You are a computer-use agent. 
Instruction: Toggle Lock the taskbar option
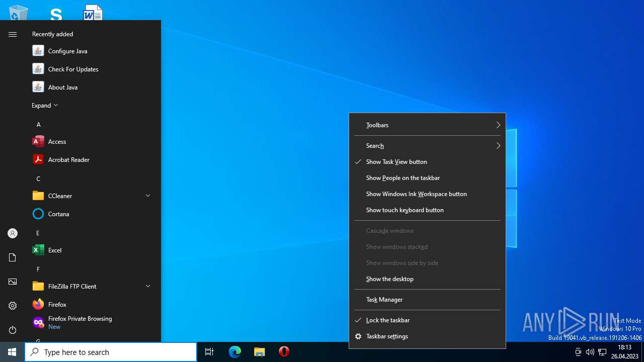click(427, 320)
